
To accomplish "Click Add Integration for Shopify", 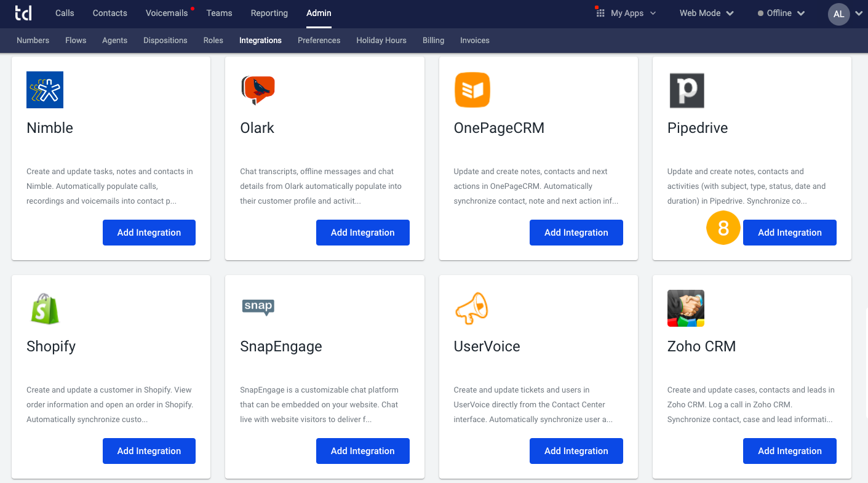I will tap(149, 450).
